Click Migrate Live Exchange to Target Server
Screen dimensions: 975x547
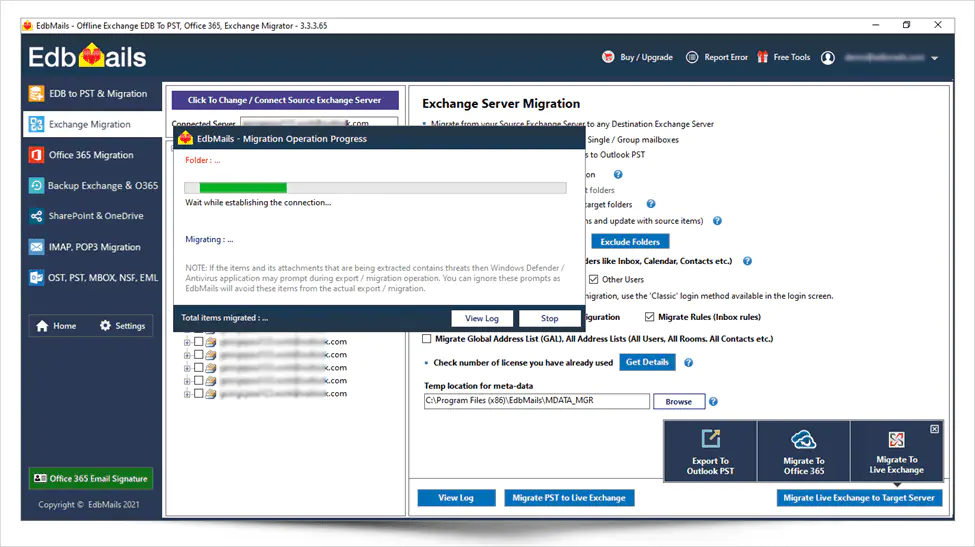coord(859,498)
